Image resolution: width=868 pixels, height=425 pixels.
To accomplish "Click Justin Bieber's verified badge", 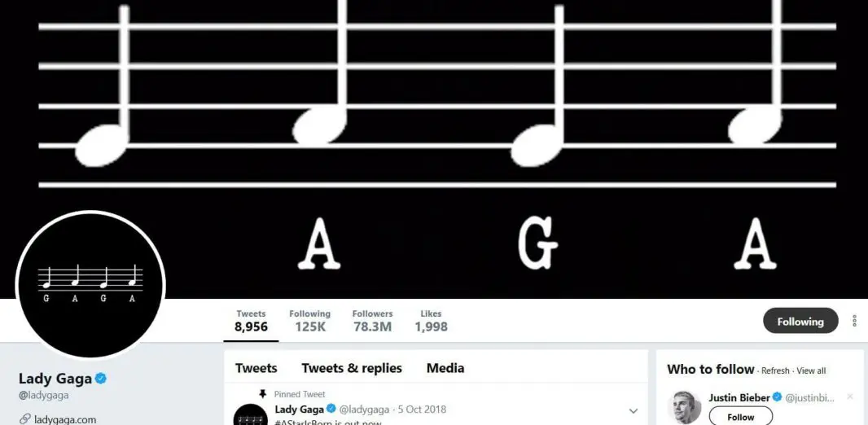I will pos(778,397).
